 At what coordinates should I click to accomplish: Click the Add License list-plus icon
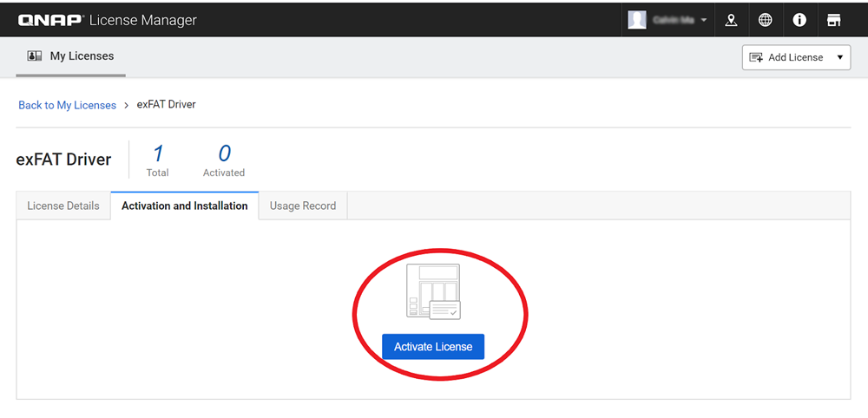[x=754, y=57]
